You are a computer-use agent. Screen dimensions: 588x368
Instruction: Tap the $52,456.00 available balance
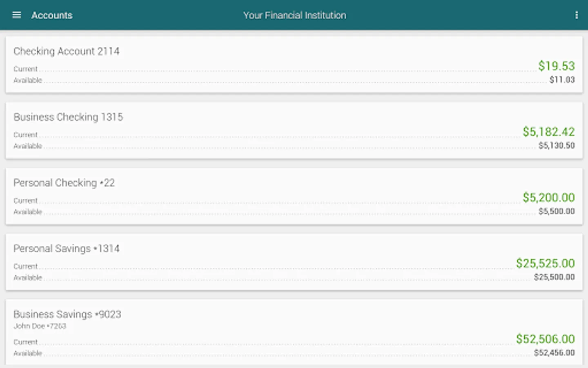(554, 352)
